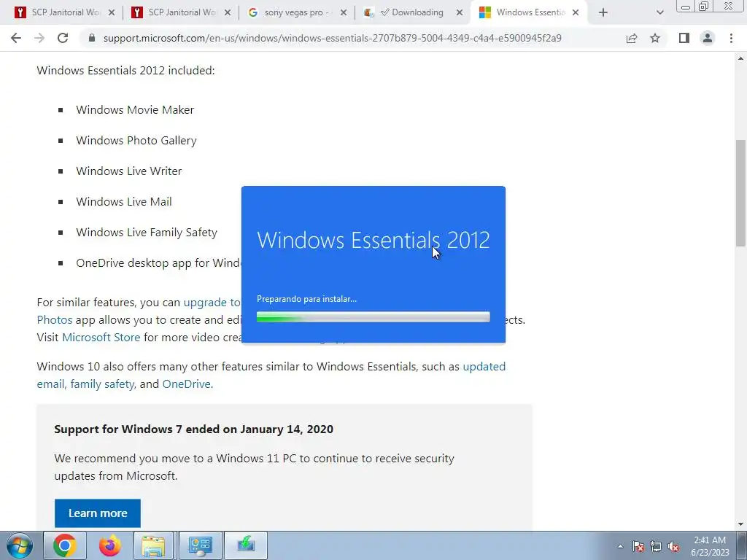Open Chrome's three-dot menu
The width and height of the screenshot is (747, 560).
point(731,38)
